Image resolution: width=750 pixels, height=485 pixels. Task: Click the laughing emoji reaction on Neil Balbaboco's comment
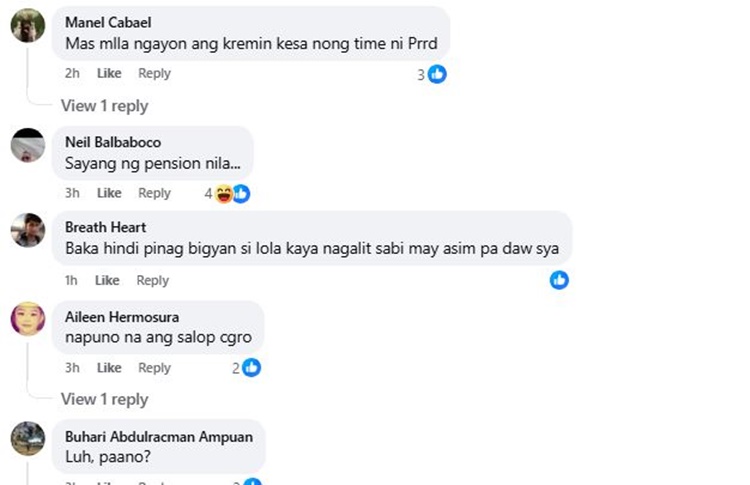click(x=224, y=194)
